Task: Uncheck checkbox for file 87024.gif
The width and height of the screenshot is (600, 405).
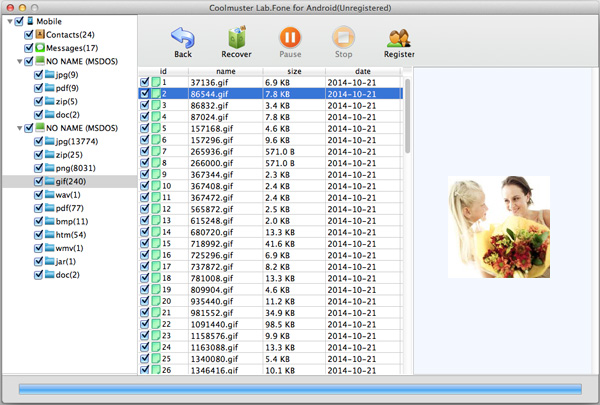Action: pyautogui.click(x=144, y=116)
